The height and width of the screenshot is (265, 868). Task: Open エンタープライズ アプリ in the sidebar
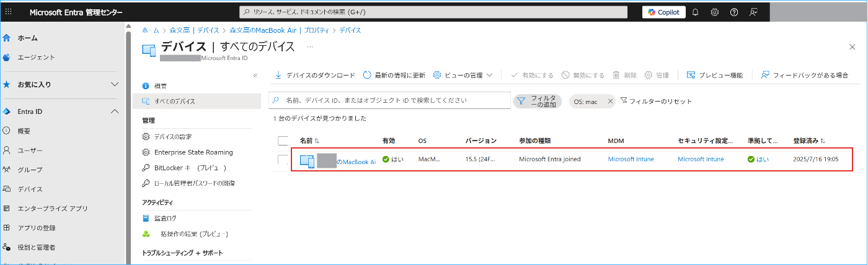tap(52, 208)
